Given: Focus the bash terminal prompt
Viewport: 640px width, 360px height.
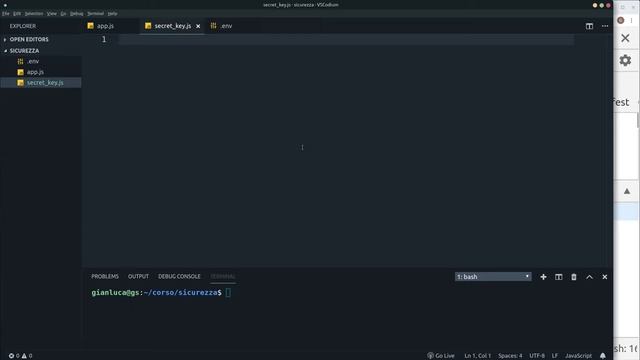Looking at the screenshot, I should pyautogui.click(x=228, y=293).
